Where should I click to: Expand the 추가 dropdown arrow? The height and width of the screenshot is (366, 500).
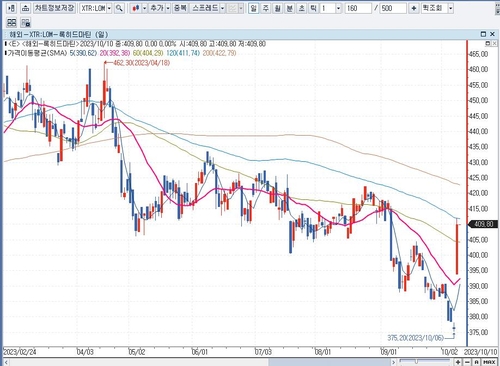168,8
